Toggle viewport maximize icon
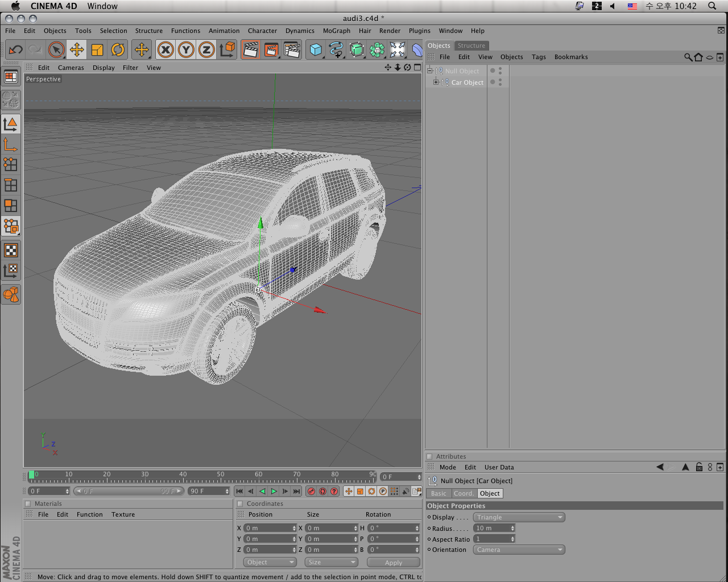 (x=417, y=67)
